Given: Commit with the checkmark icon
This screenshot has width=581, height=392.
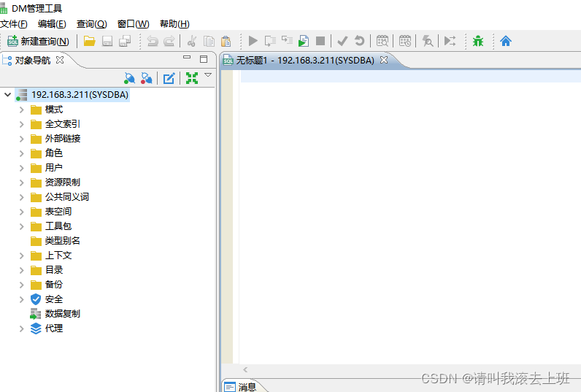Looking at the screenshot, I should click(342, 41).
